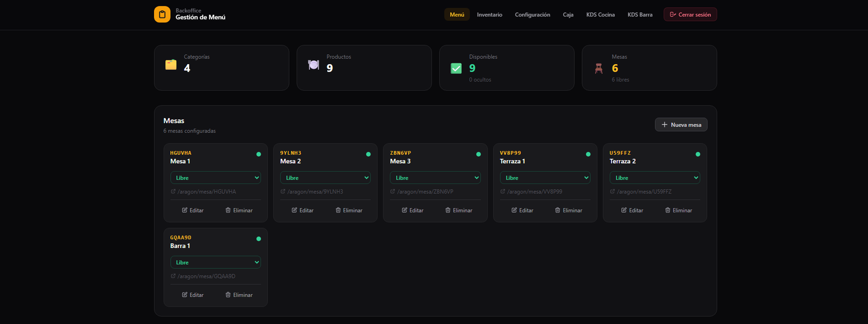Open the KDS Barra tab

640,15
